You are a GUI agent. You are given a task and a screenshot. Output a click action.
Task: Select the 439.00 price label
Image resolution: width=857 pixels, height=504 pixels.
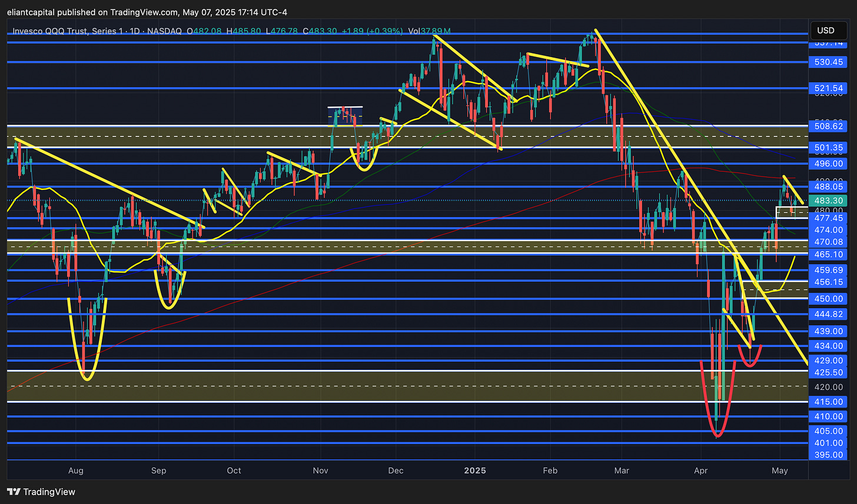point(828,331)
